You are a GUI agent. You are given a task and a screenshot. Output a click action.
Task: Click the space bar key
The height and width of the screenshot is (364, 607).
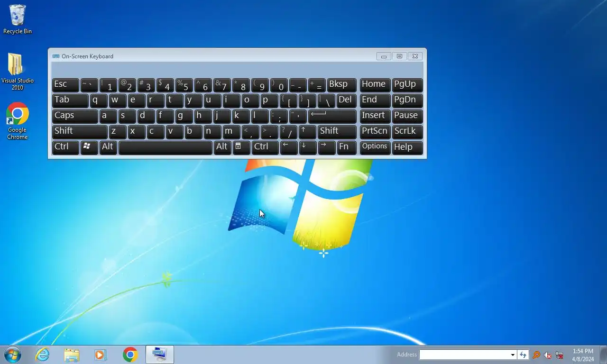click(x=165, y=147)
